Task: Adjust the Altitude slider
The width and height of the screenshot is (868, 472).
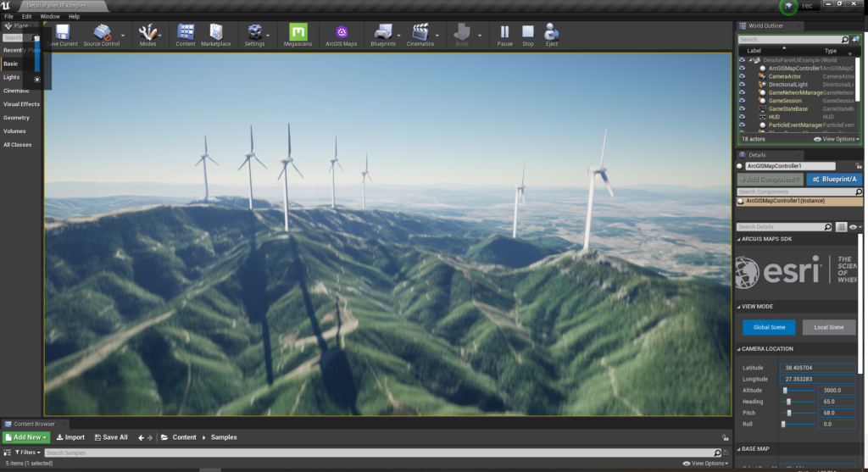Action: 798,391
